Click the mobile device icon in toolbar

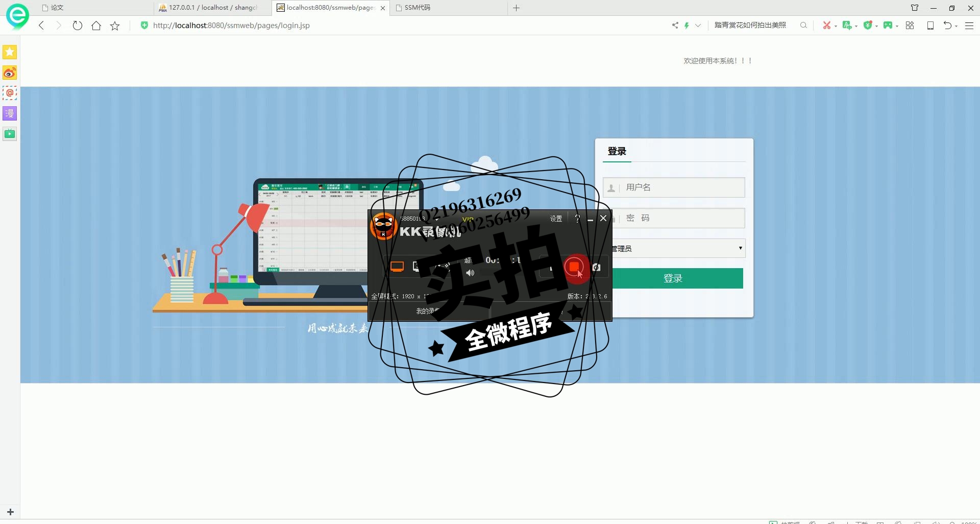pos(930,25)
